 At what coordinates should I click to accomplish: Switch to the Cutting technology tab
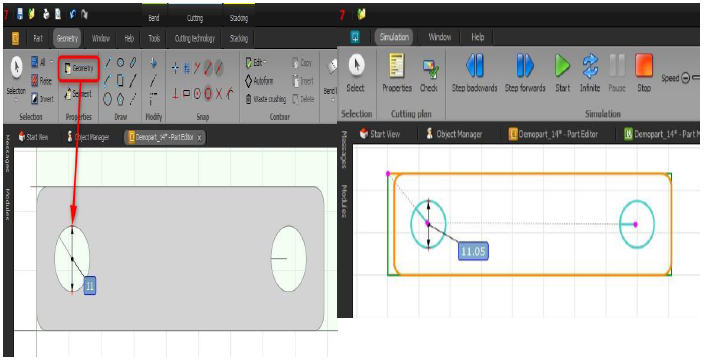(x=195, y=38)
